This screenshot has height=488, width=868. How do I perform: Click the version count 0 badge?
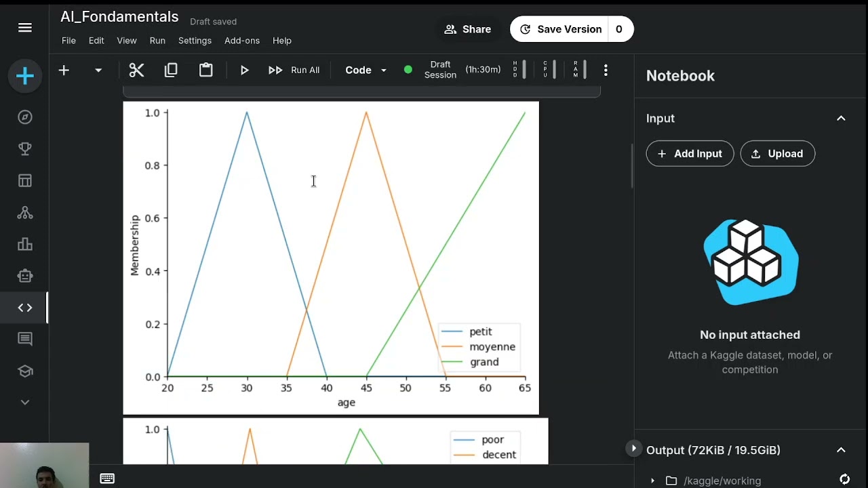tap(619, 29)
